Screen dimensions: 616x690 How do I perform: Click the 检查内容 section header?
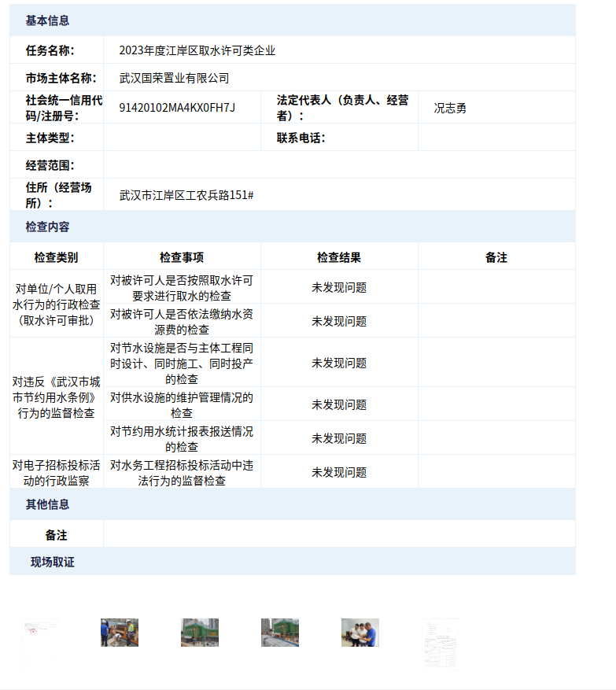(47, 227)
